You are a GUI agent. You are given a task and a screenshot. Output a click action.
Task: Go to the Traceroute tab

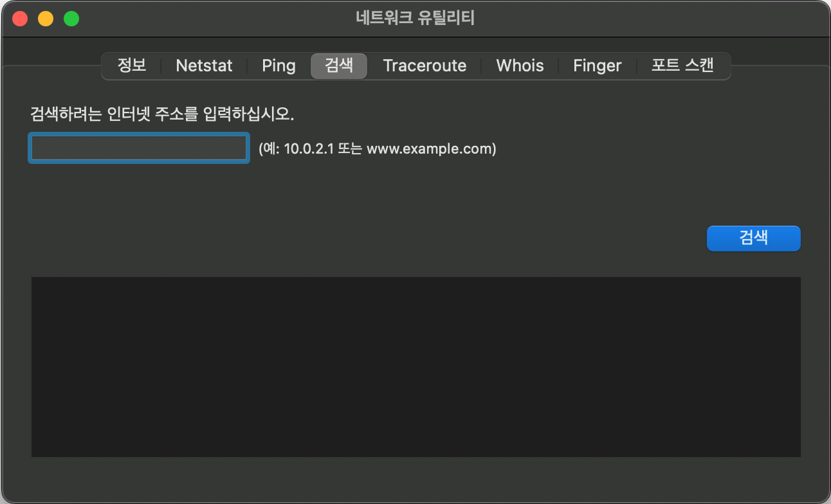pos(425,66)
